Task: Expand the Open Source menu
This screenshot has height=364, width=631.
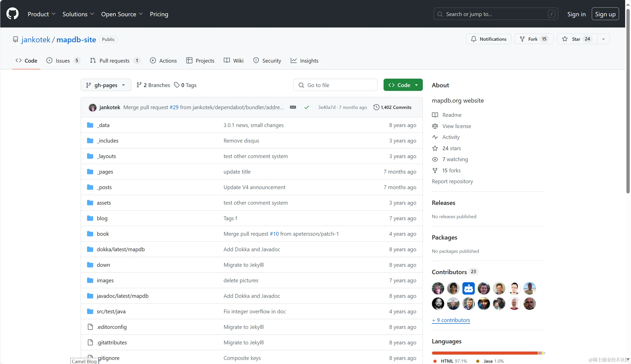Action: pyautogui.click(x=122, y=14)
